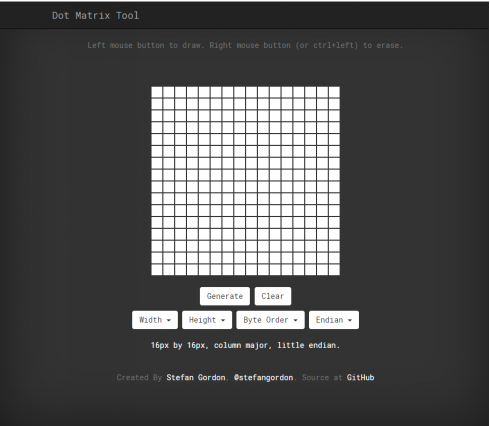Click the caret arrow on Endian button
This screenshot has height=426, width=490.
coord(350,320)
